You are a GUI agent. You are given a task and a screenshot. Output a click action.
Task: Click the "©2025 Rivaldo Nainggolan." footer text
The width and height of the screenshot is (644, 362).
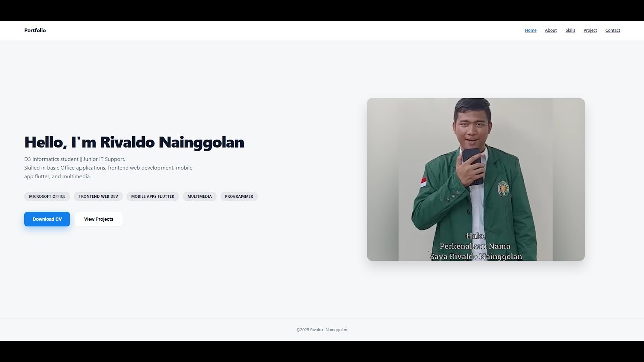[x=323, y=330]
